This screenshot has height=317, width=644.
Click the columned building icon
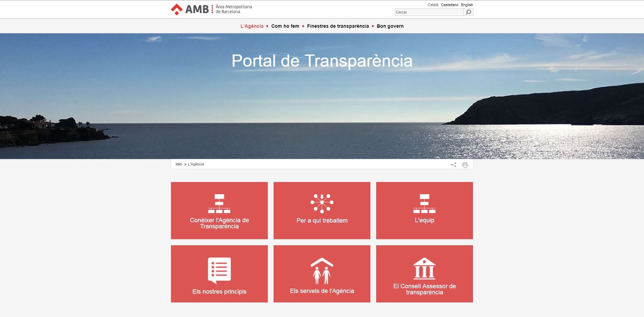424,268
